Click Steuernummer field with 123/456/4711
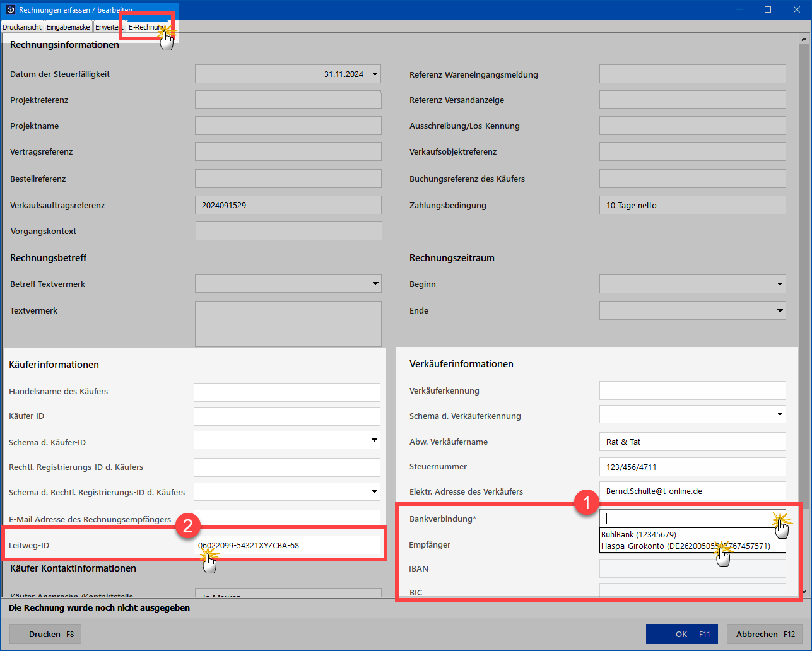The image size is (812, 651). point(693,467)
